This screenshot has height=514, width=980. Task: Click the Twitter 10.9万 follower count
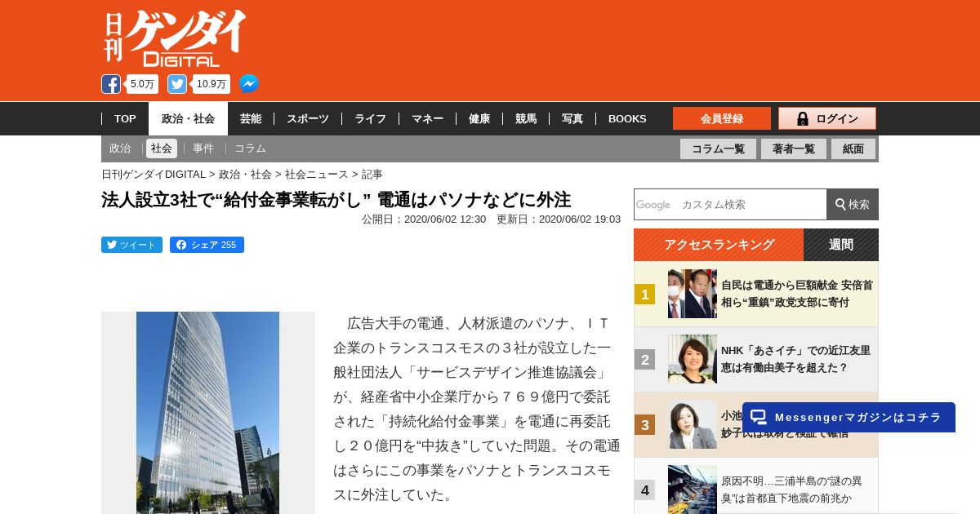[212, 84]
